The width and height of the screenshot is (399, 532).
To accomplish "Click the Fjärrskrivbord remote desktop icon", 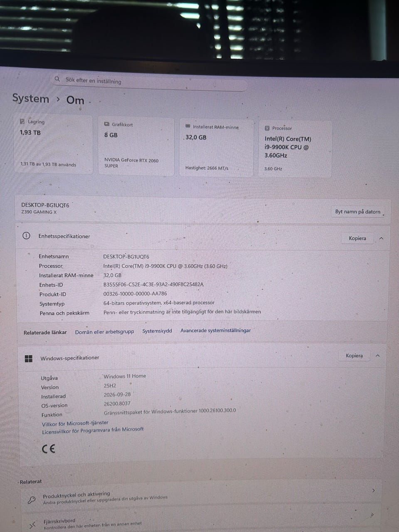I will pyautogui.click(x=32, y=525).
